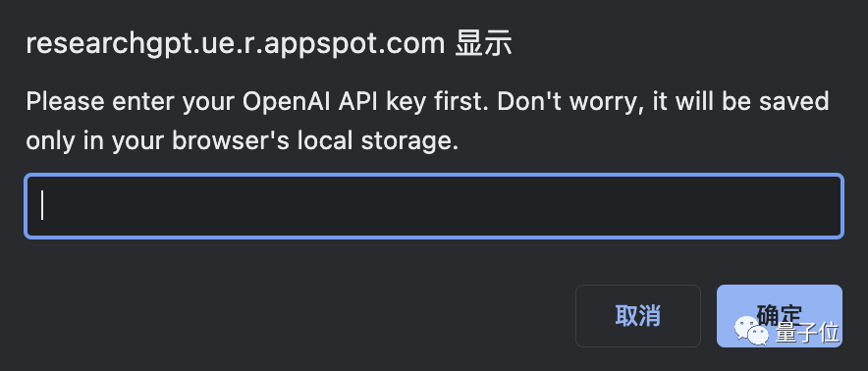Viewport: 868px width, 371px height.
Task: Click the 取消 (cancel) button
Action: (x=637, y=316)
